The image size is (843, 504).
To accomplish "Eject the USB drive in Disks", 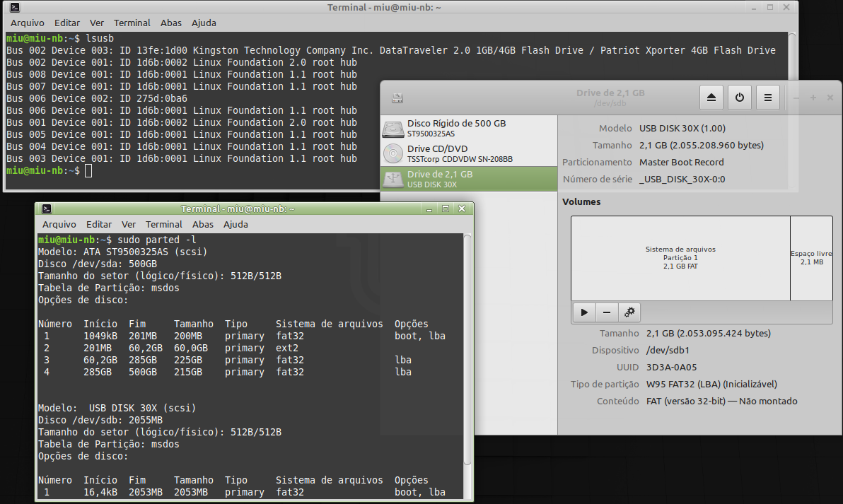I will click(711, 98).
